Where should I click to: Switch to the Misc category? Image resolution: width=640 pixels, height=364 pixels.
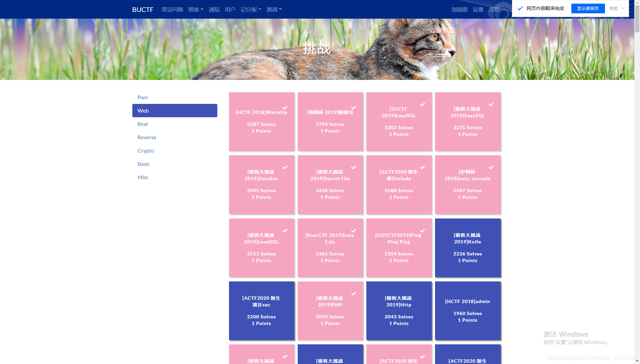(x=175, y=177)
